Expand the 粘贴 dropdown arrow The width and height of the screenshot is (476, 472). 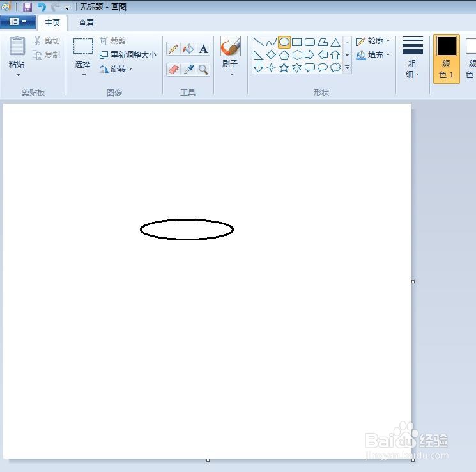pyautogui.click(x=18, y=75)
